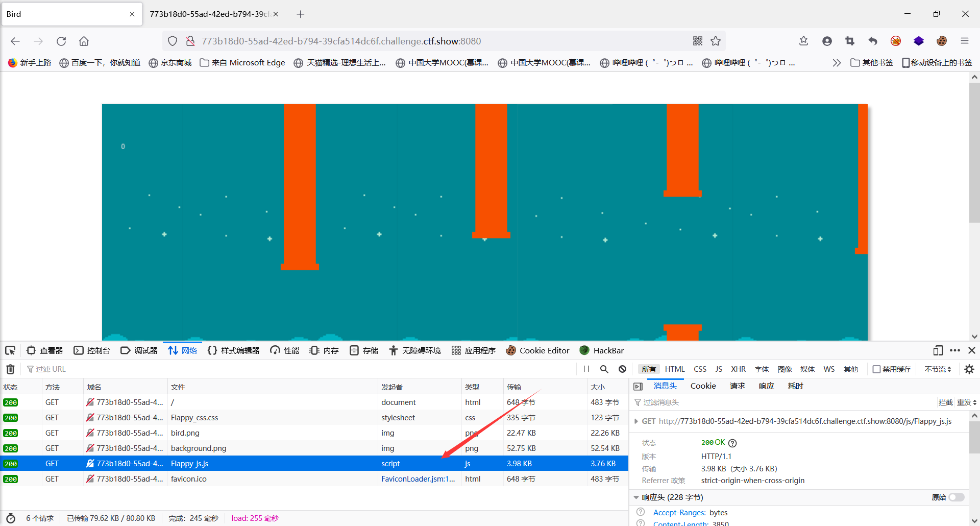980x526 pixels.
Task: Filter requests by JS type
Action: pos(719,369)
